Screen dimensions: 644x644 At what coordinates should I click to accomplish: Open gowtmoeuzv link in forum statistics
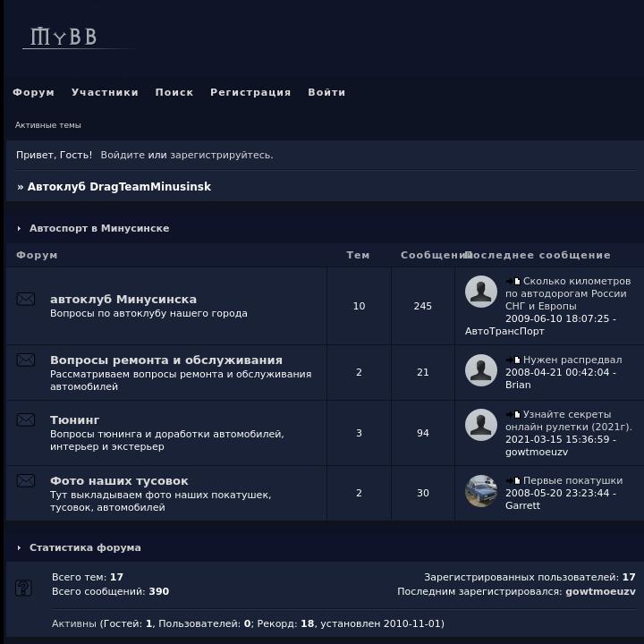(x=600, y=591)
